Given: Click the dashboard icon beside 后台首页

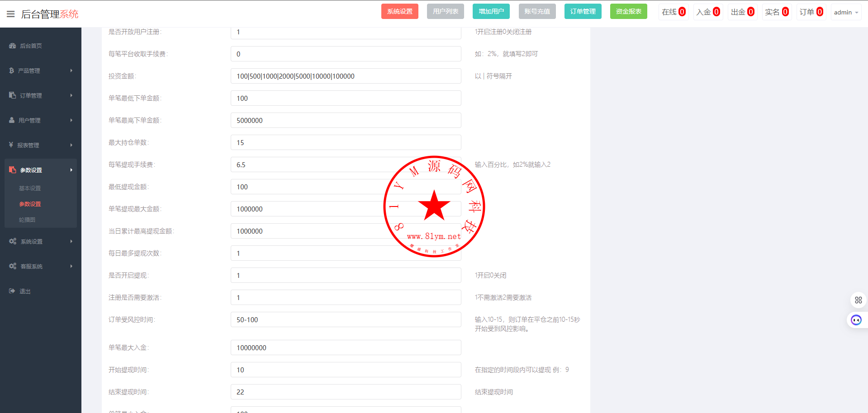Looking at the screenshot, I should click(x=12, y=46).
